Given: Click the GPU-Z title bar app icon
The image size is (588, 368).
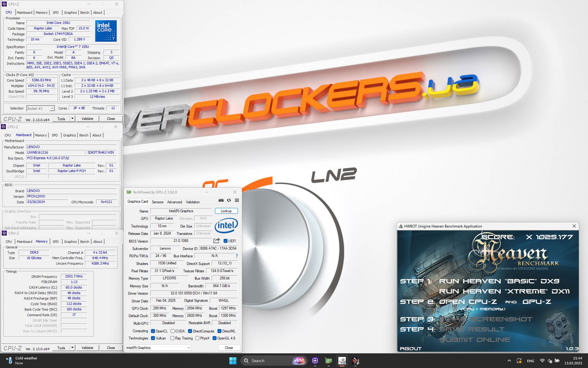Looking at the screenshot, I should [129, 192].
